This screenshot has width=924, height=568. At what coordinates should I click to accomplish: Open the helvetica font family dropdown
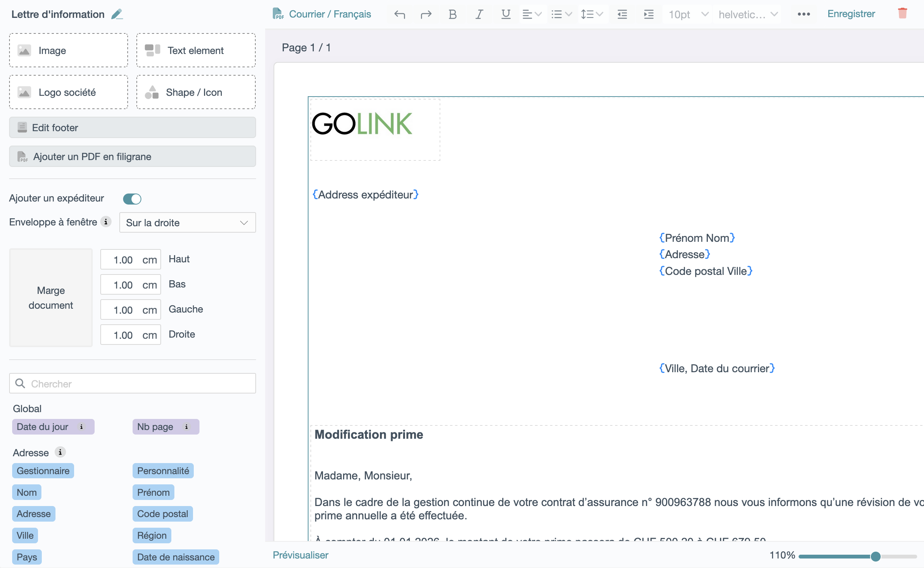[x=747, y=14]
